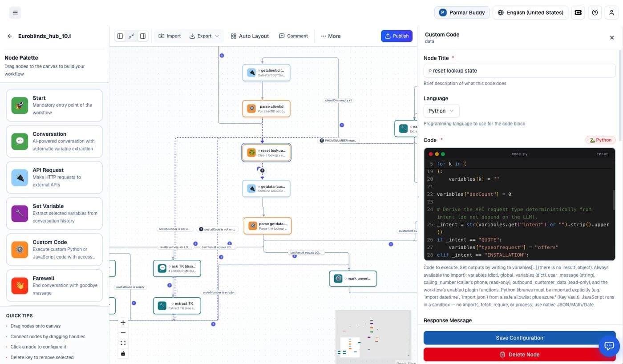
Task: Zoom out on the canvas
Action: [123, 333]
